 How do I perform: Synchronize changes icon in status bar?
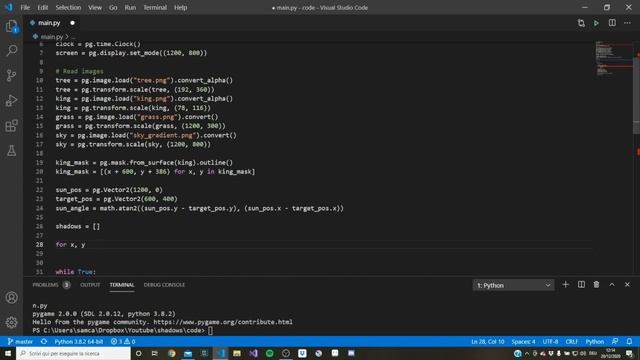coord(44,341)
